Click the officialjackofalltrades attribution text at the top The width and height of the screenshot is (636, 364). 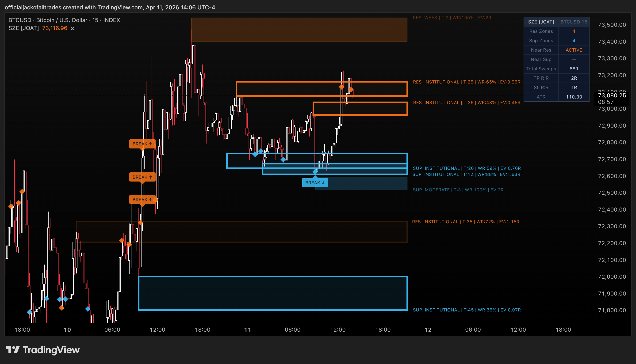(110, 7)
